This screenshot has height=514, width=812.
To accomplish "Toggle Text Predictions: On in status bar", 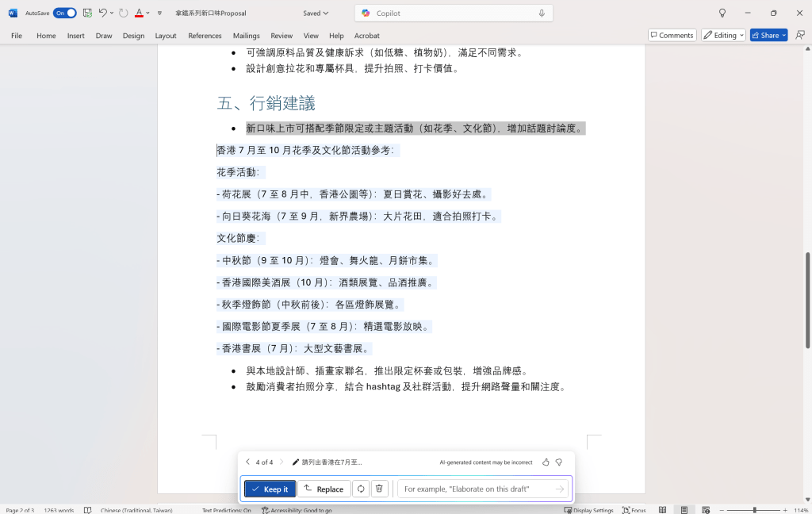I will click(x=226, y=510).
